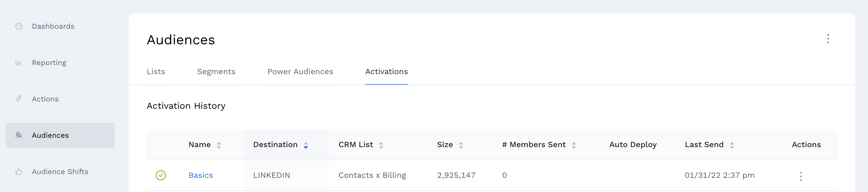
Task: Click the green checkmark status for Basics
Action: coord(161,175)
